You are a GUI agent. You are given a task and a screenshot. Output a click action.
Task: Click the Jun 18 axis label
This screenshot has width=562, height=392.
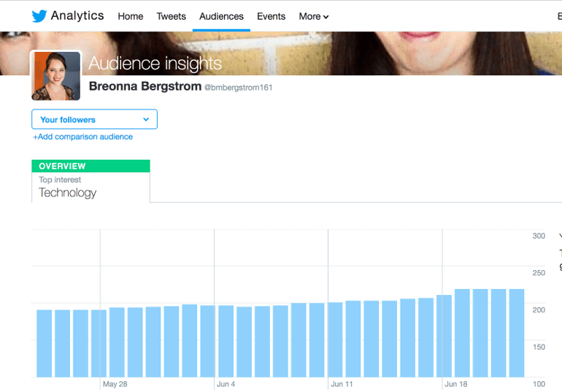click(x=456, y=384)
